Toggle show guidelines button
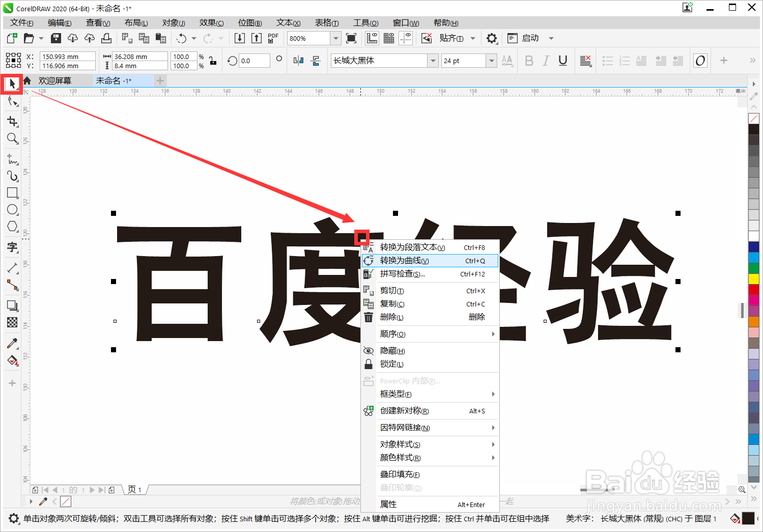 tap(406, 38)
